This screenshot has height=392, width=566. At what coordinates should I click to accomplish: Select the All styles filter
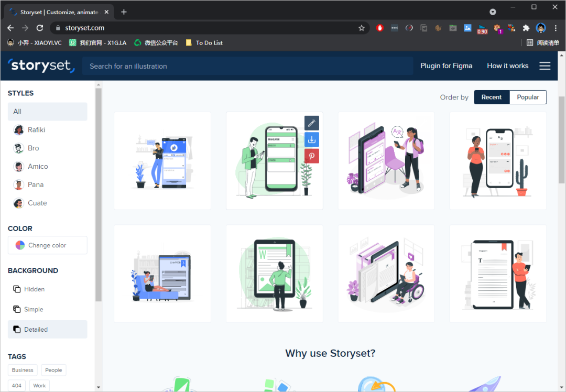tap(47, 112)
